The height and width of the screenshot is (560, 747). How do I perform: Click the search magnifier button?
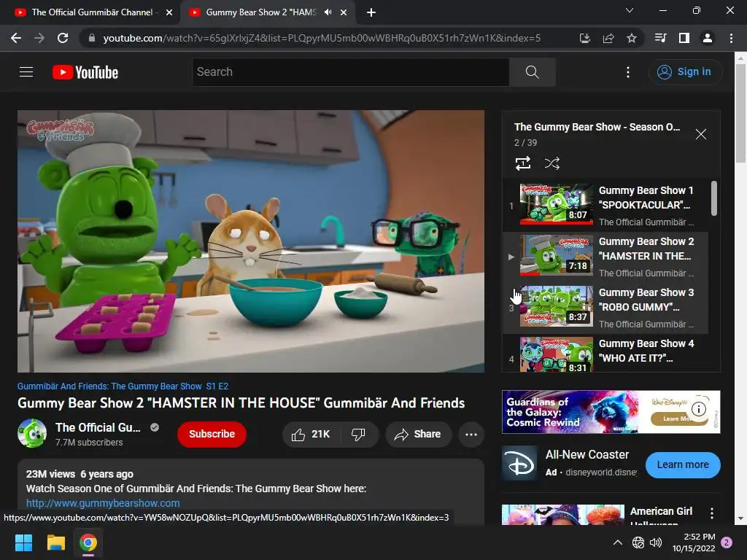(x=532, y=72)
